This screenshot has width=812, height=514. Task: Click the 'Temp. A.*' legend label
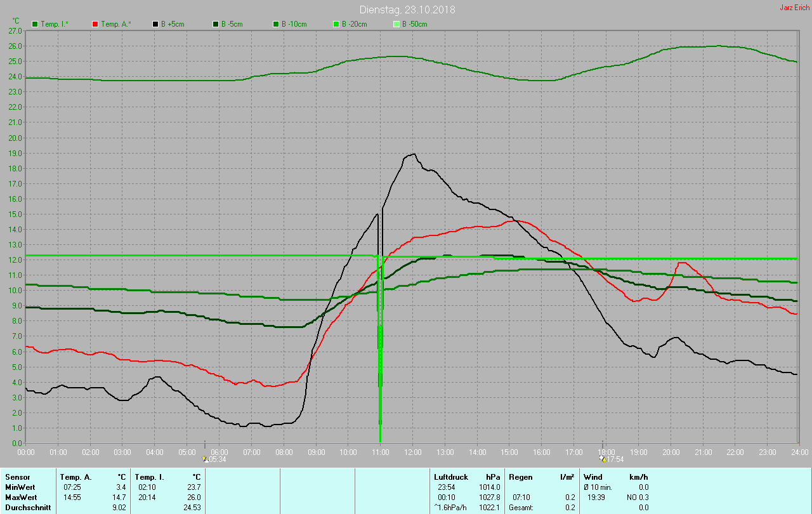coord(116,24)
